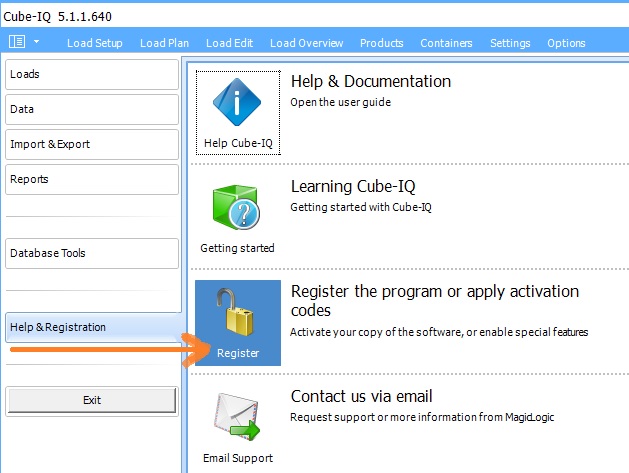Click the Help & Documentation heading
The height and width of the screenshot is (473, 629).
tap(371, 81)
